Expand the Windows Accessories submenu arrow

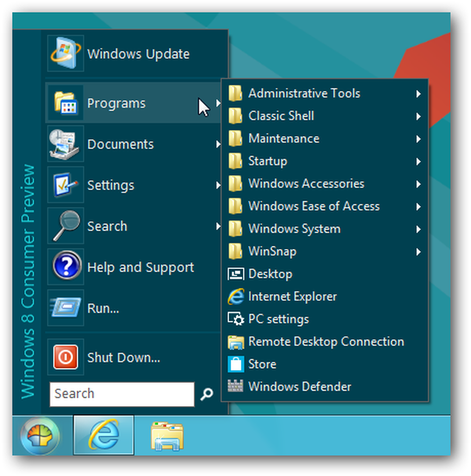tap(419, 184)
